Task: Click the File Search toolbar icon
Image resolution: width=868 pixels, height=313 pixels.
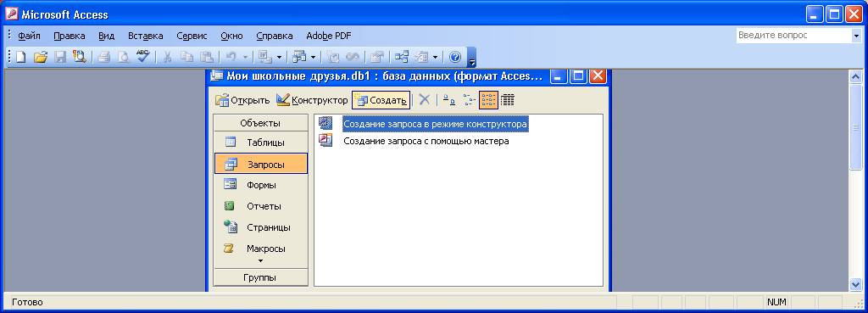Action: tap(79, 57)
